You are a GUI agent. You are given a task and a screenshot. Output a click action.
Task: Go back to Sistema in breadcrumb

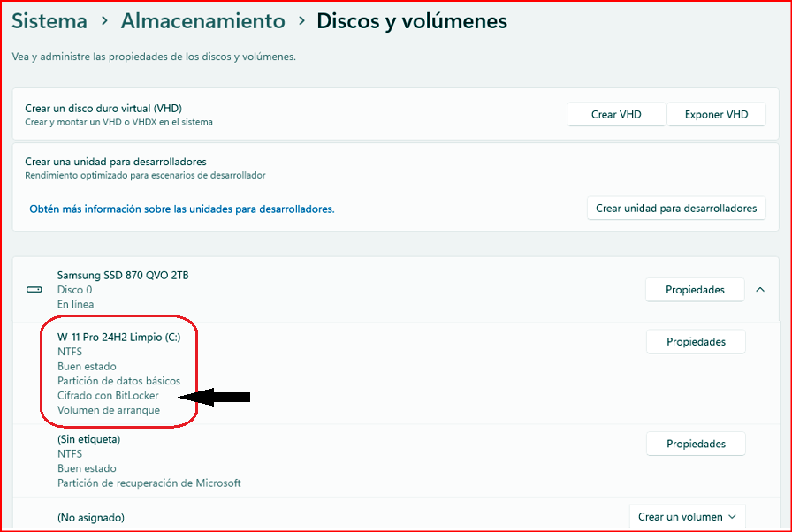[49, 21]
